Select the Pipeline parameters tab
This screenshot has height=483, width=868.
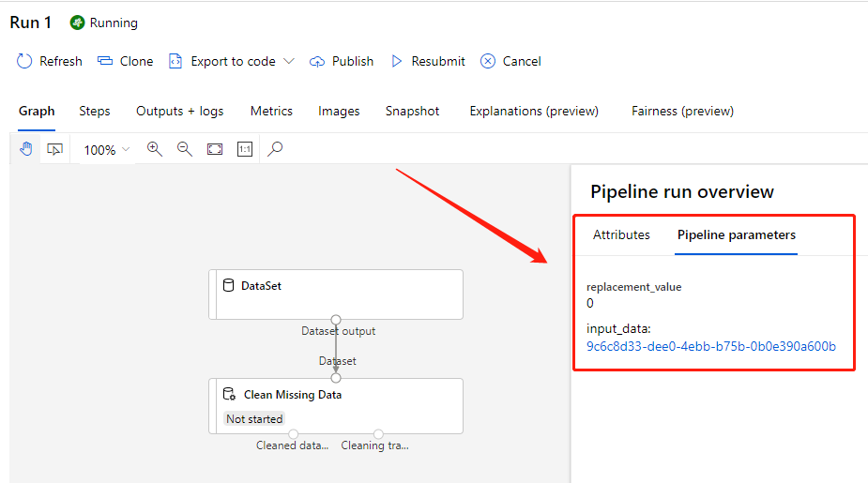[x=737, y=234]
